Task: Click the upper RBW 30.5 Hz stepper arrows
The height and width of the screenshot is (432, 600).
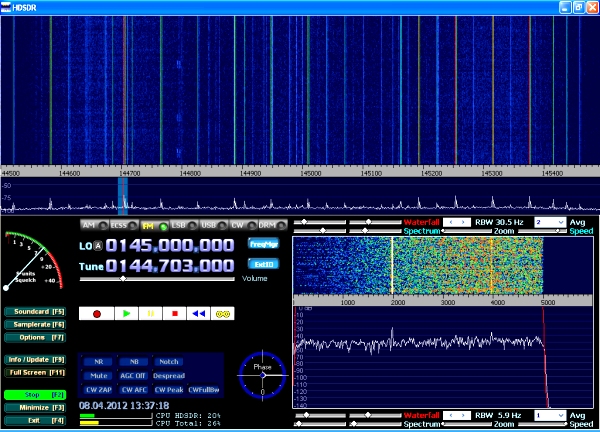Action: 457,221
